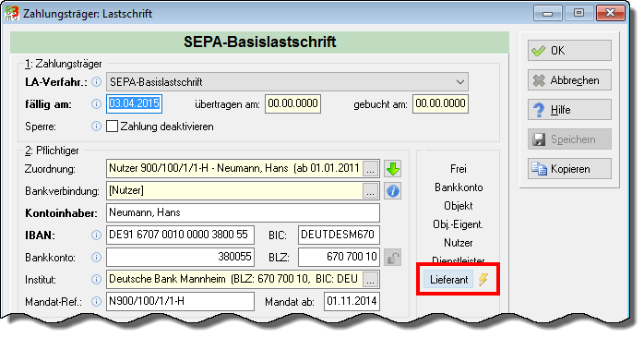Open the LA-Verfahr. SEPA-Basislastschrift dropdown
The width and height of the screenshot is (644, 338).
[287, 82]
